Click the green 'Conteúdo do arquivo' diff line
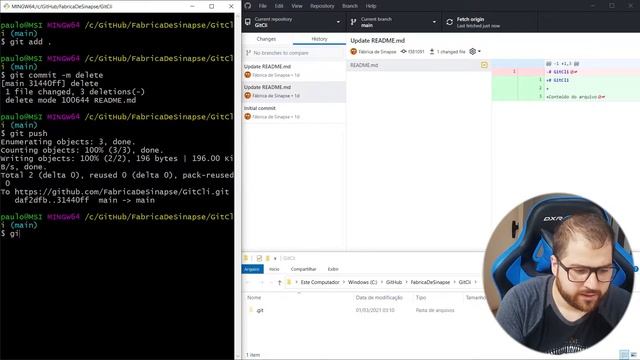The width and height of the screenshot is (640, 360). tap(566, 97)
